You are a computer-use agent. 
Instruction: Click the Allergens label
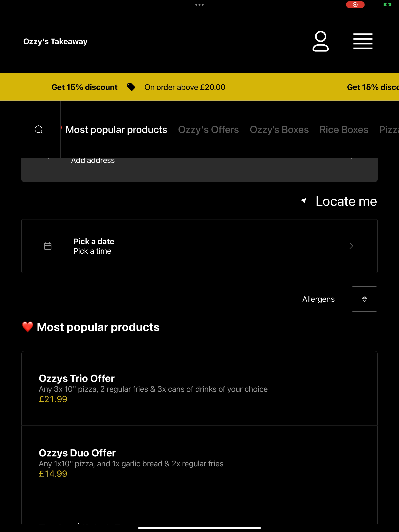click(x=318, y=299)
